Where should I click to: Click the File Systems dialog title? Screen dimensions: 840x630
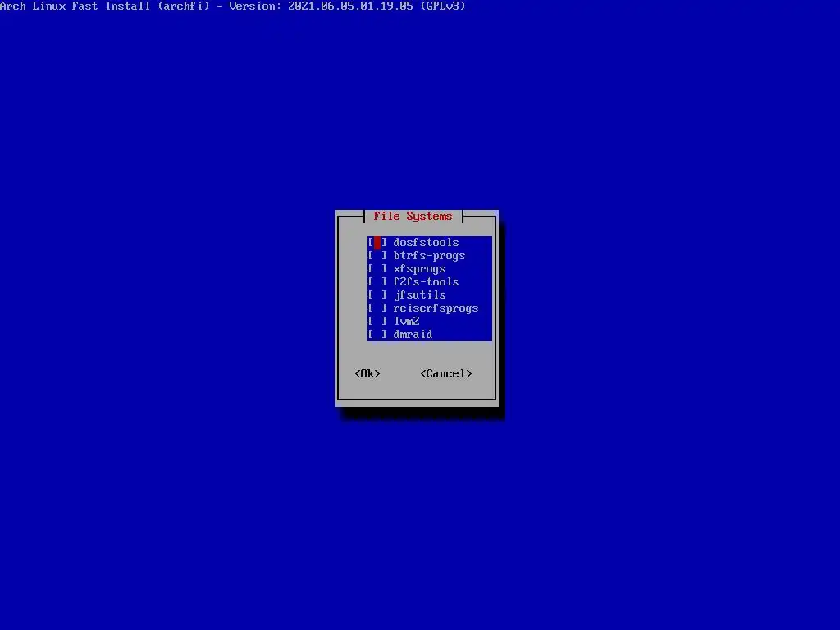pos(413,217)
